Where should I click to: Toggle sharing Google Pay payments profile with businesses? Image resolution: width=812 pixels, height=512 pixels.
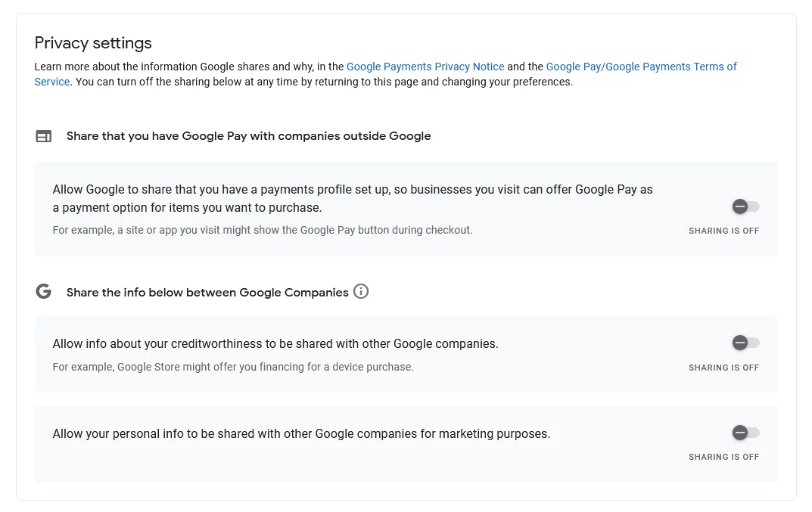[745, 206]
